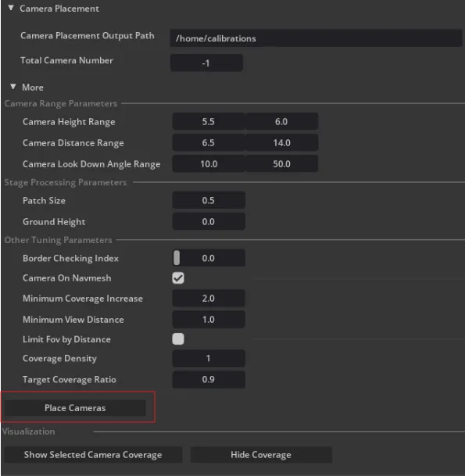Click the Patch Size value field
The image size is (465, 476).
click(209, 200)
